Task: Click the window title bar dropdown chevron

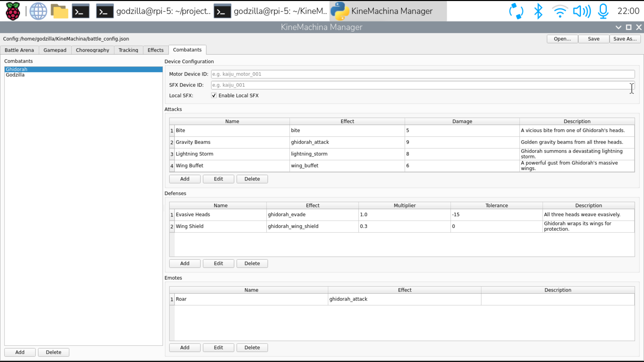Action: [618, 27]
